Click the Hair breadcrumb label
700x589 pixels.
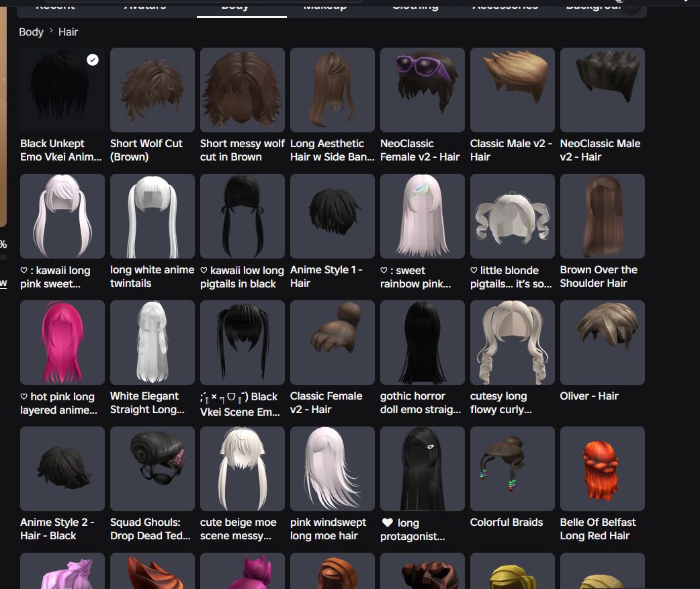click(x=68, y=32)
